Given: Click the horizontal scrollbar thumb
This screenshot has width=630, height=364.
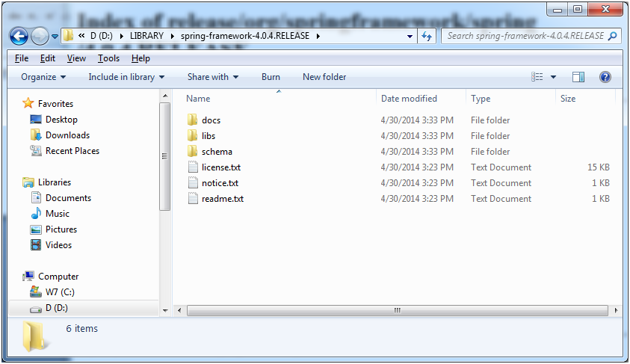Looking at the screenshot, I should coord(398,310).
